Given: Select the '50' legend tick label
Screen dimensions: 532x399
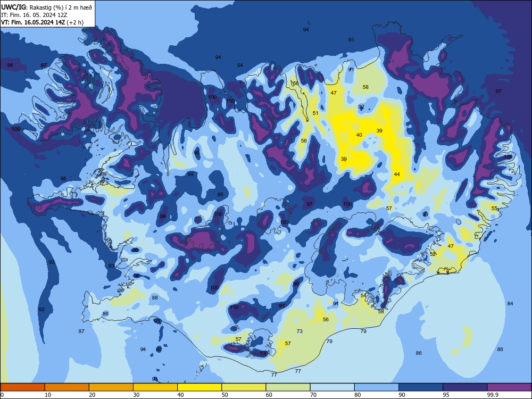Looking at the screenshot, I should coord(225,395).
